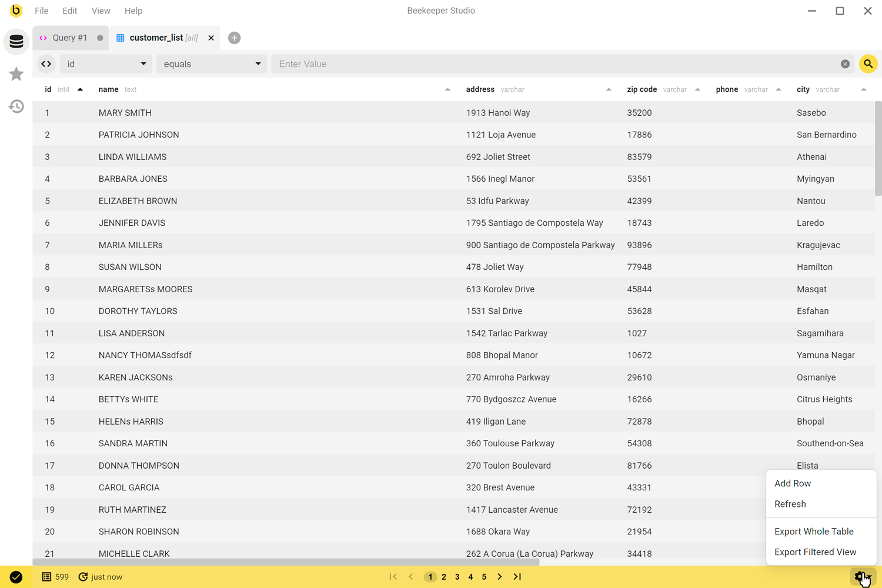This screenshot has height=588, width=882.
Task: Open the id column filter dropdown
Action: [106, 64]
